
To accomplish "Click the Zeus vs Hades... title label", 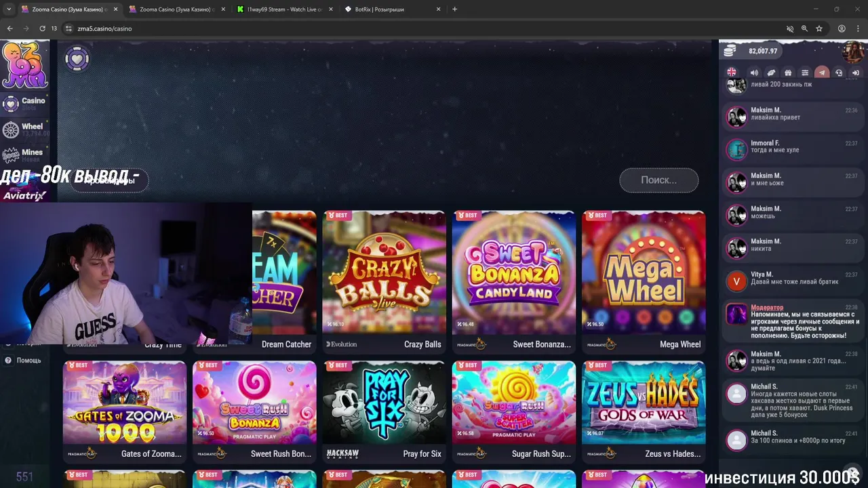I will click(x=673, y=453).
